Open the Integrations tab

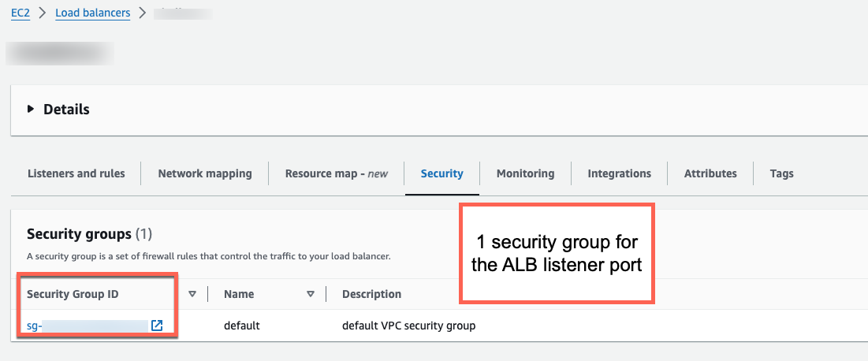tap(619, 173)
